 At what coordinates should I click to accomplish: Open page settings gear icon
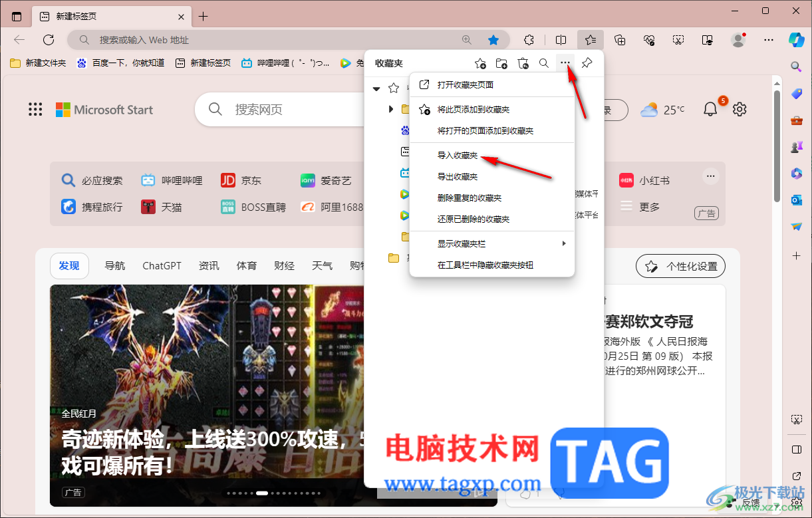point(740,110)
